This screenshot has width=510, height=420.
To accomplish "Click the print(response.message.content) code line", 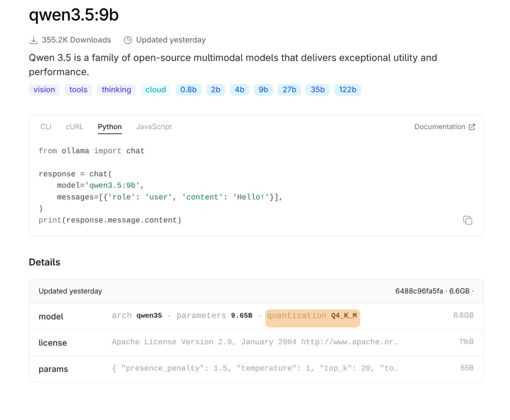I will (110, 220).
